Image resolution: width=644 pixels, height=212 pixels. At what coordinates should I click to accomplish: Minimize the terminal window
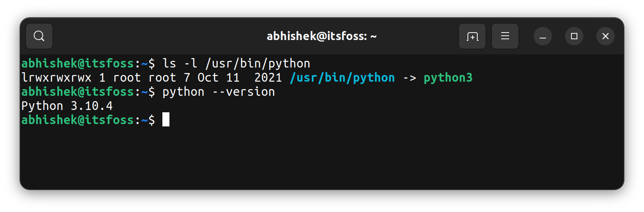coord(543,37)
